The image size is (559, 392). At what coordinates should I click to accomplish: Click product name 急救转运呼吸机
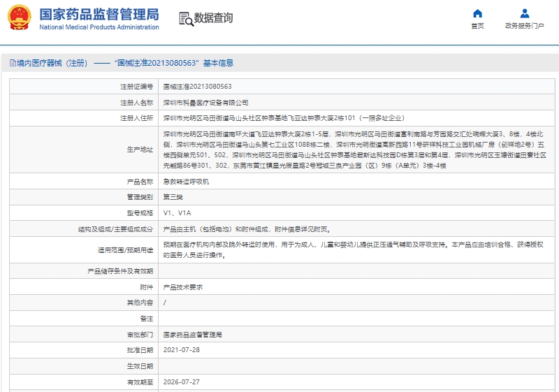(186, 182)
